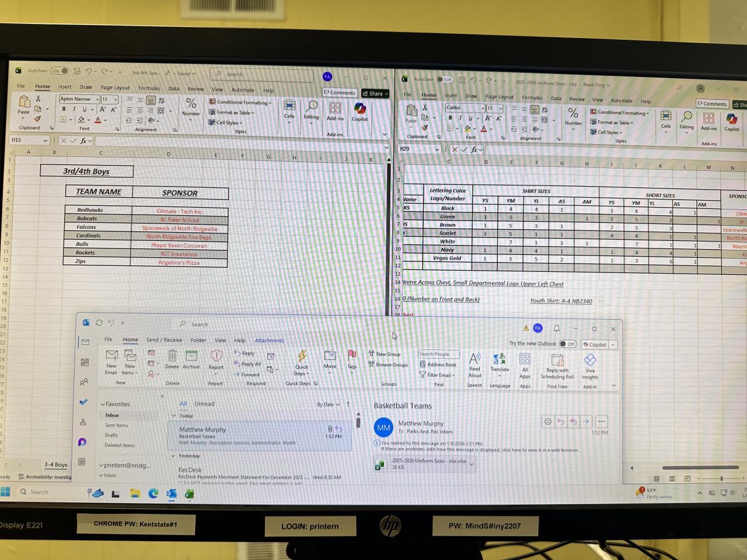
Task: Click the zoom slider in the Uniform Sizes workbook
Action: click(x=721, y=478)
